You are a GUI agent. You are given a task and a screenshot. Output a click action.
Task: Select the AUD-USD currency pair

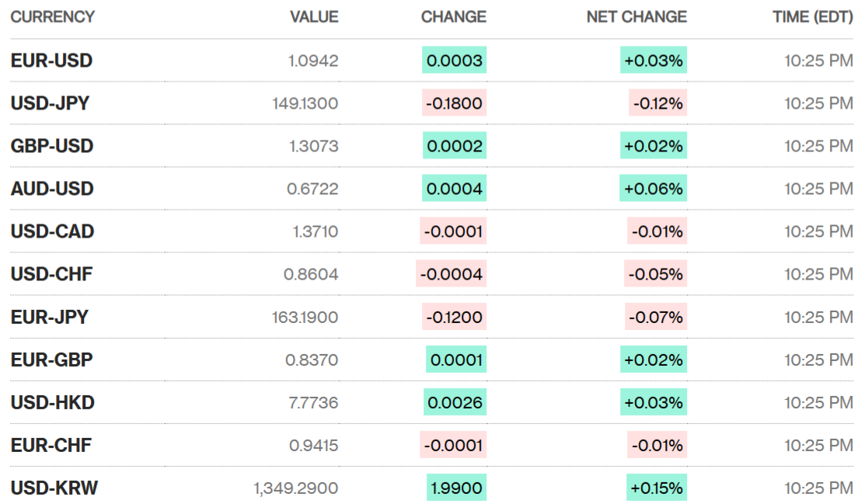pos(52,189)
